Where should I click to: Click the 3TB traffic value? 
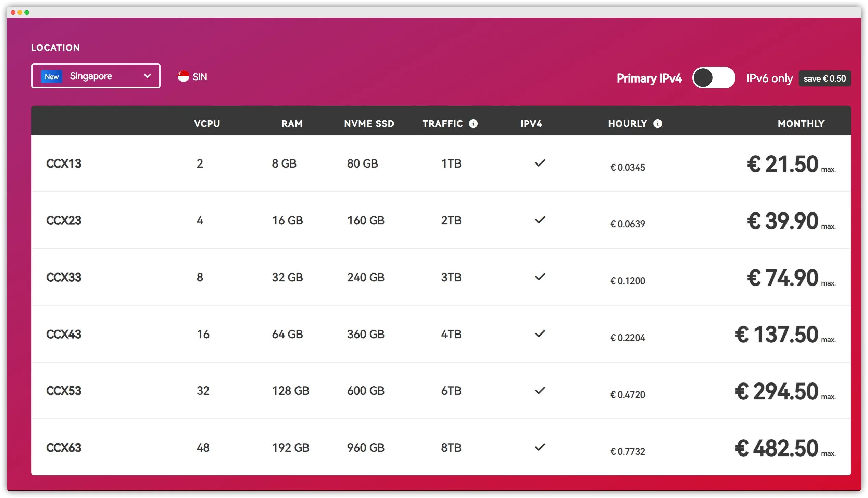point(451,277)
